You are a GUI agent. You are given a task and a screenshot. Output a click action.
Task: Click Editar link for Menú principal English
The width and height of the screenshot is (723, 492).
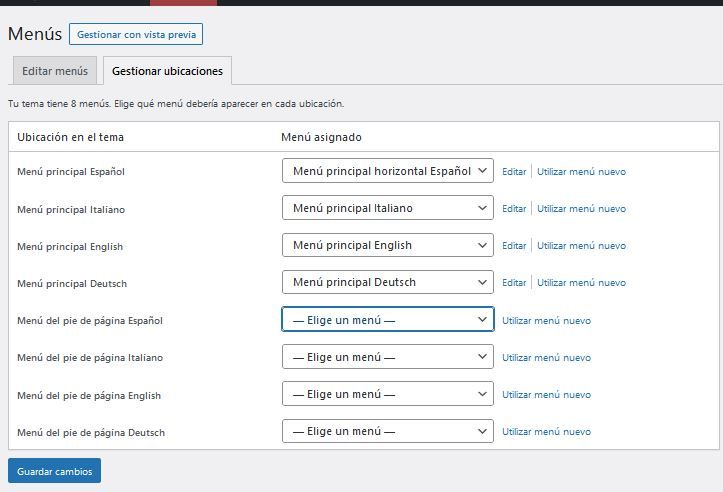point(514,246)
